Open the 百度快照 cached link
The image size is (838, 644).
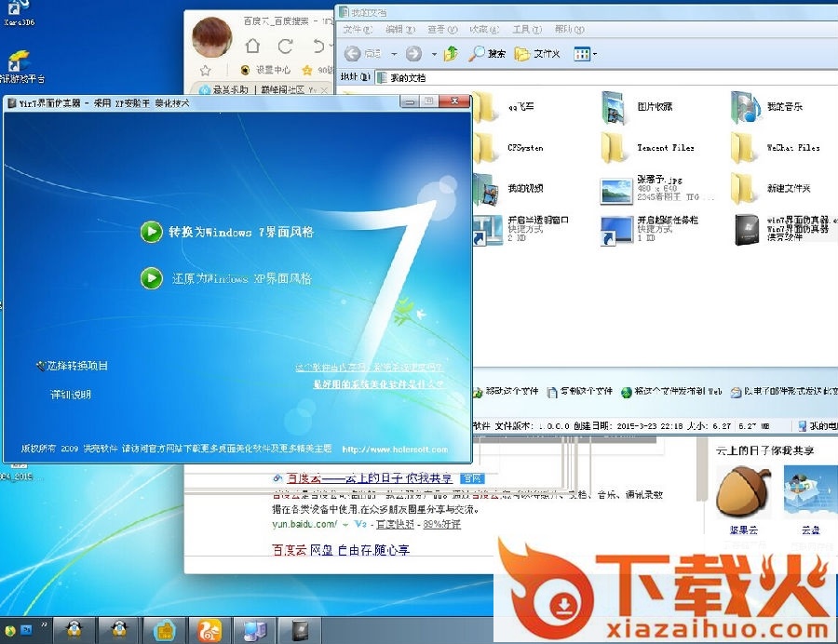click(395, 524)
